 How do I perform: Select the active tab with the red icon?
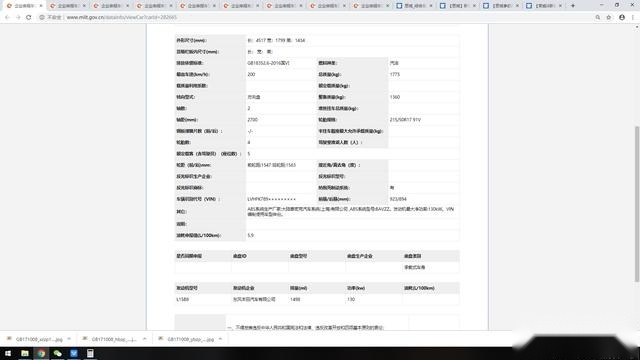tap(24, 6)
